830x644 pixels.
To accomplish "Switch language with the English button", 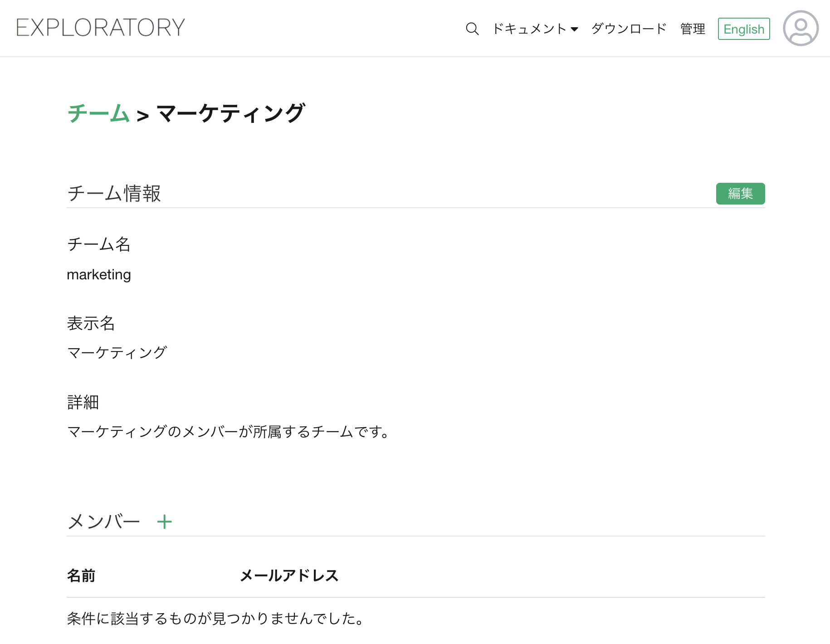I will tap(744, 29).
